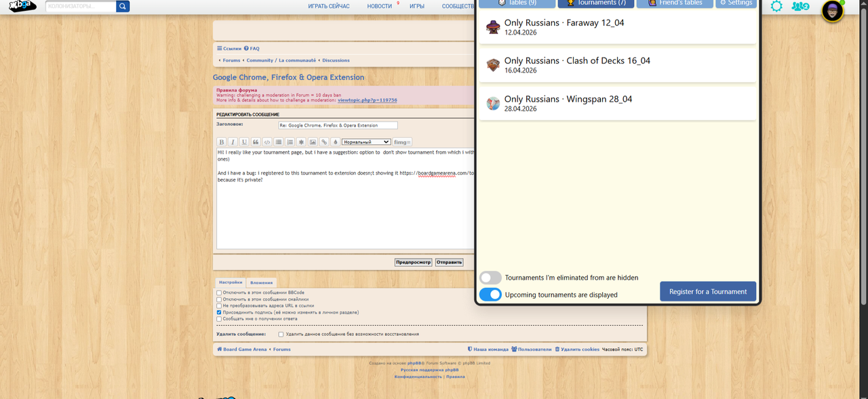The width and height of the screenshot is (868, 399).
Task: Insert a numbered list from the toolbar
Action: tap(290, 142)
